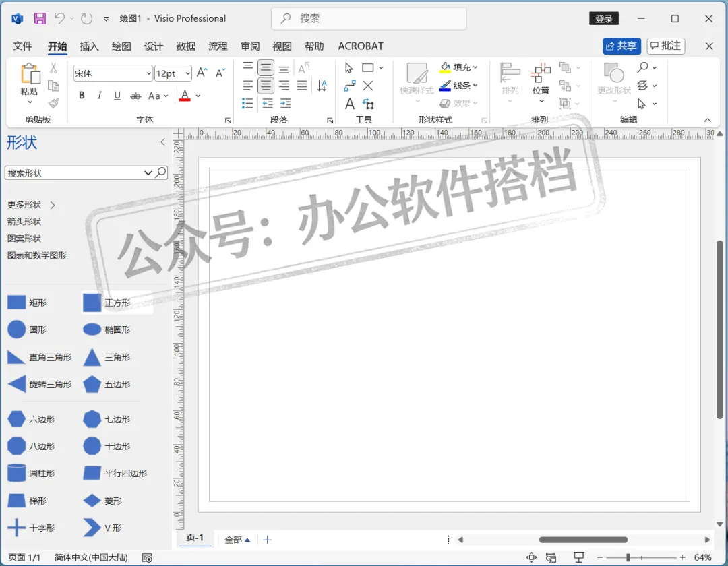Switch to the Data (数据) tab
This screenshot has height=566, width=728.
(x=186, y=46)
